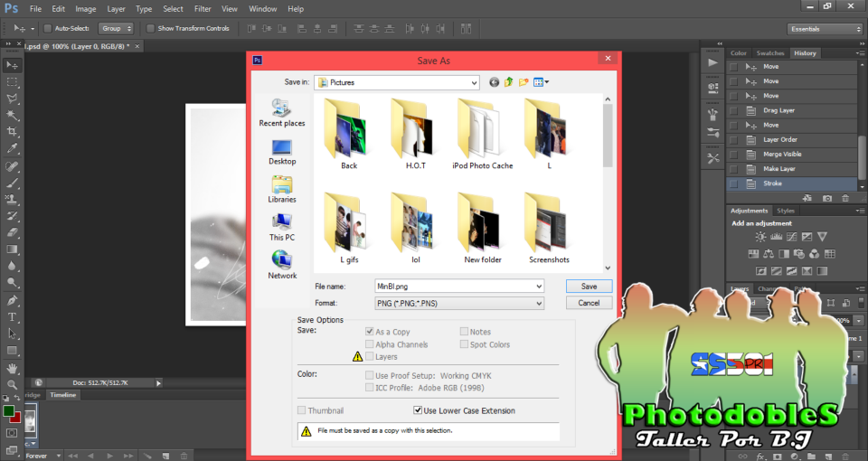868x461 pixels.
Task: Go back to the last folder visited
Action: [x=494, y=82]
